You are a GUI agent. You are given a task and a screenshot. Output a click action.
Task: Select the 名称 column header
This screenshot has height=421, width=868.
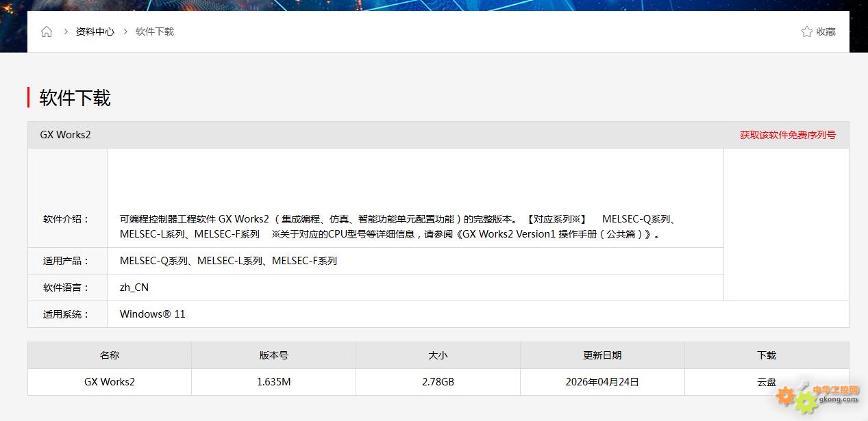tap(110, 355)
